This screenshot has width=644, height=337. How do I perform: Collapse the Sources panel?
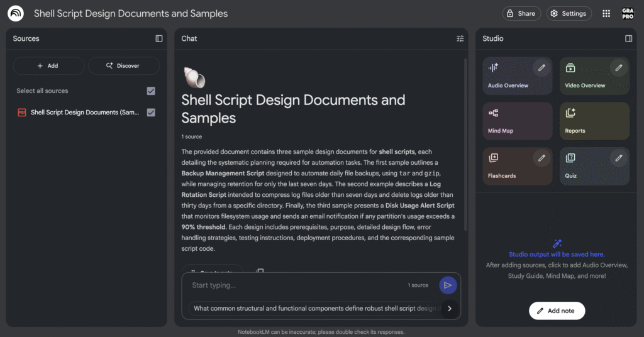(159, 38)
